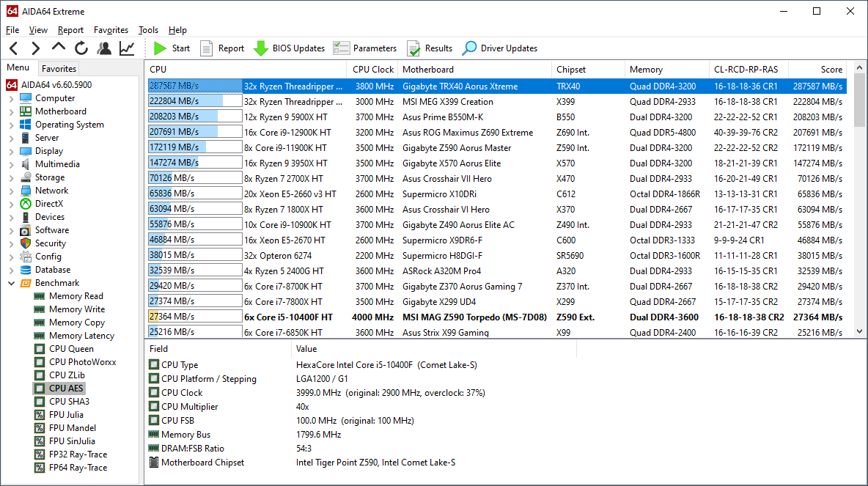This screenshot has width=868, height=486.
Task: Show benchmark Results from the toolbar
Action: pyautogui.click(x=430, y=48)
